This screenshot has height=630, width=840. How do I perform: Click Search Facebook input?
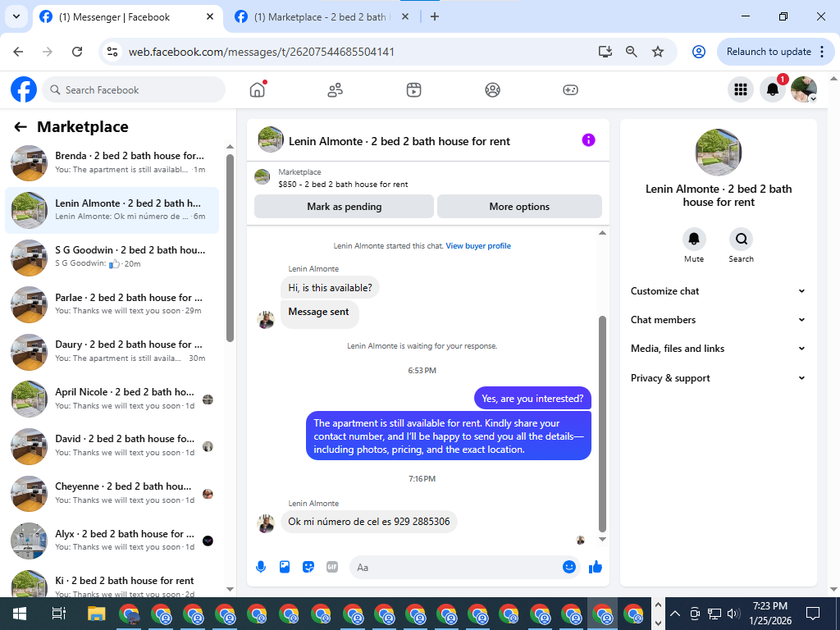point(134,90)
